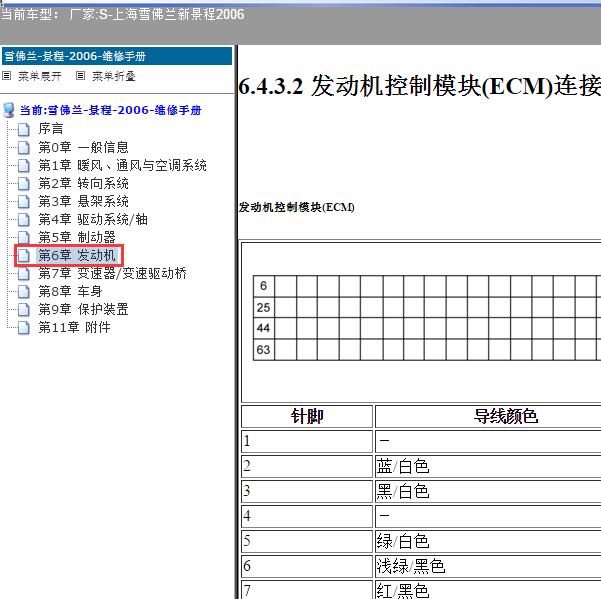Open 第1章 暖风、通风与空调系统 chapter
The image size is (601, 599).
[122, 165]
